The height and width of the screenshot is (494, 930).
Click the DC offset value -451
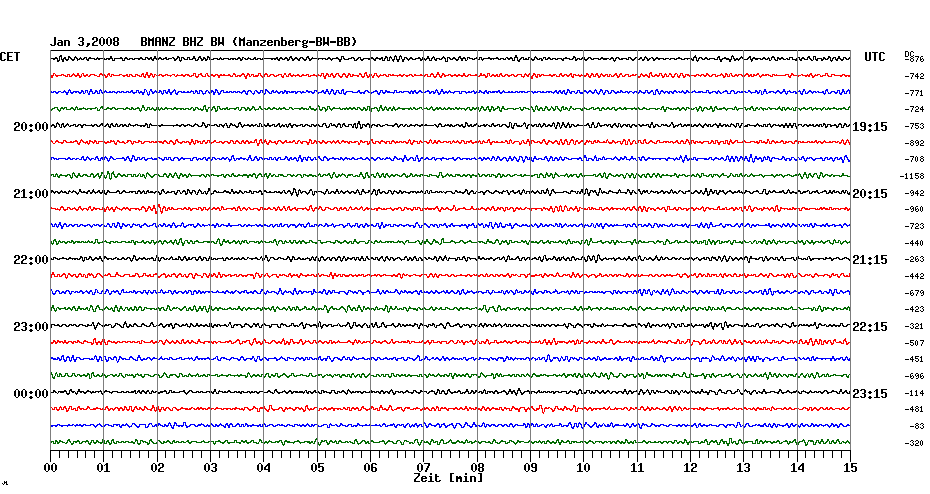click(x=914, y=359)
